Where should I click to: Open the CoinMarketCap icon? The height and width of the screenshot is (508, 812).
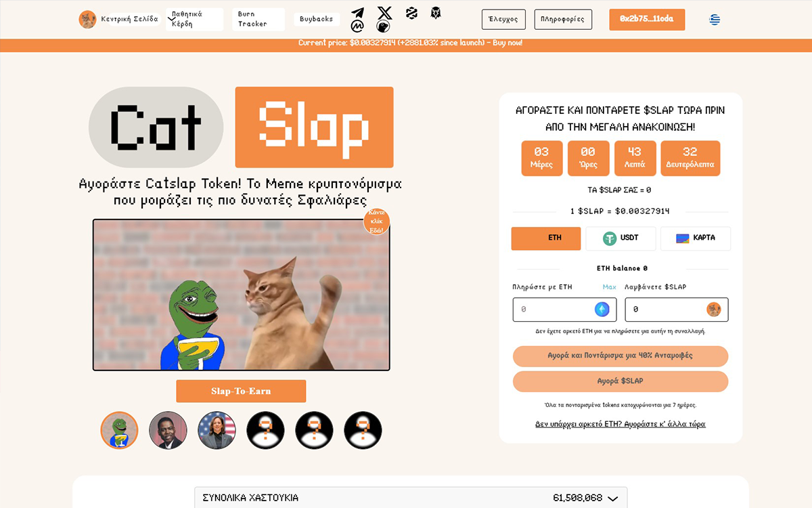357,26
